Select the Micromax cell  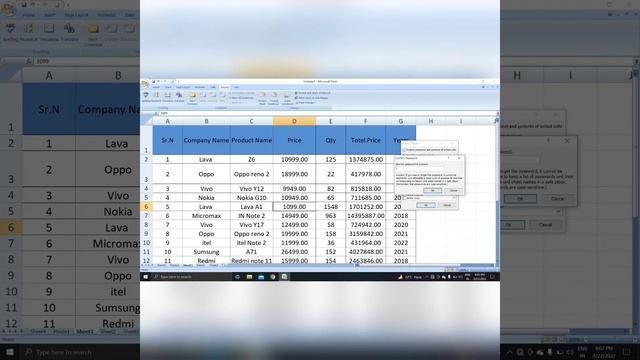[x=206, y=216]
